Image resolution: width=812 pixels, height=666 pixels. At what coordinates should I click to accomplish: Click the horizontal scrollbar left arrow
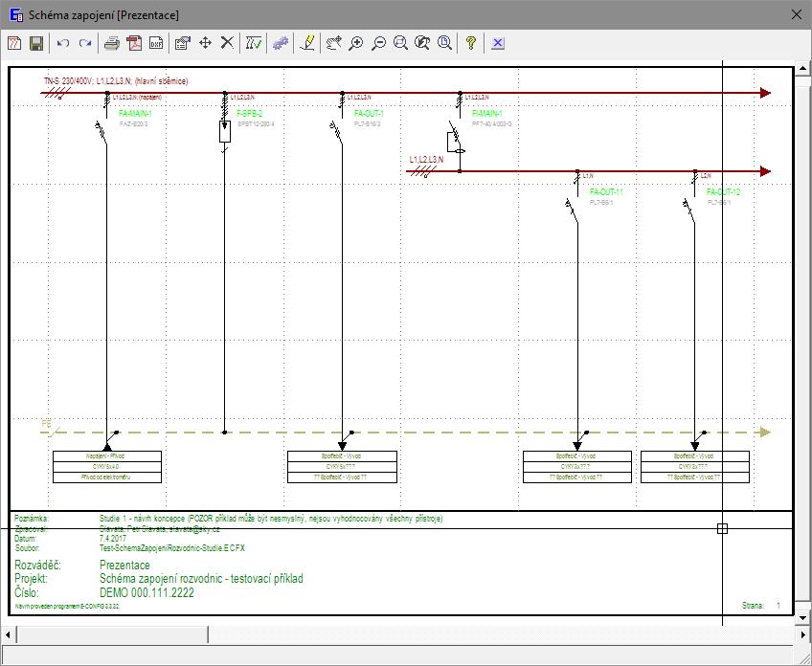tap(8, 633)
